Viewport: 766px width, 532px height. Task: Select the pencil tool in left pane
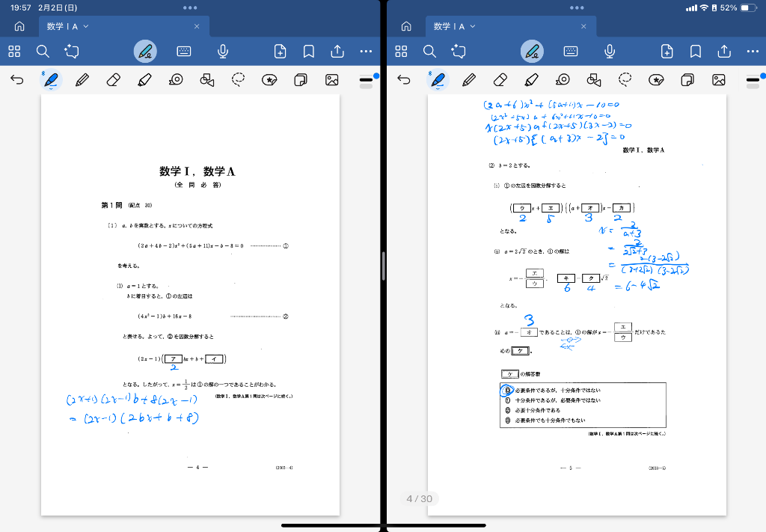pyautogui.click(x=82, y=79)
